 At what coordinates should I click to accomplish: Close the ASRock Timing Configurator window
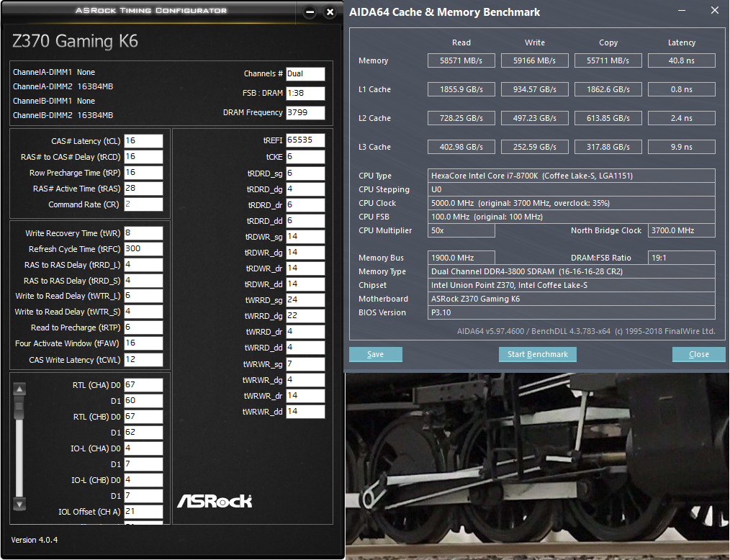pyautogui.click(x=330, y=12)
